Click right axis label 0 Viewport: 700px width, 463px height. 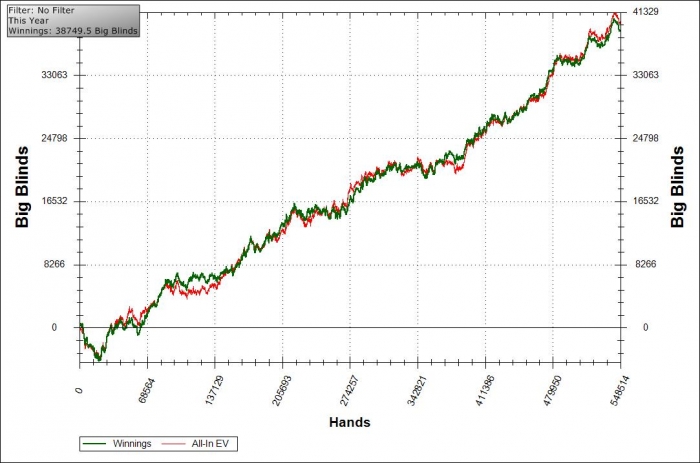coord(646,328)
